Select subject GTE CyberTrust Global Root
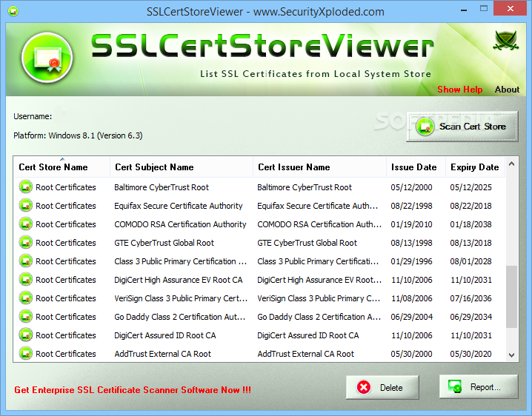The width and height of the screenshot is (532, 416). pos(164,243)
